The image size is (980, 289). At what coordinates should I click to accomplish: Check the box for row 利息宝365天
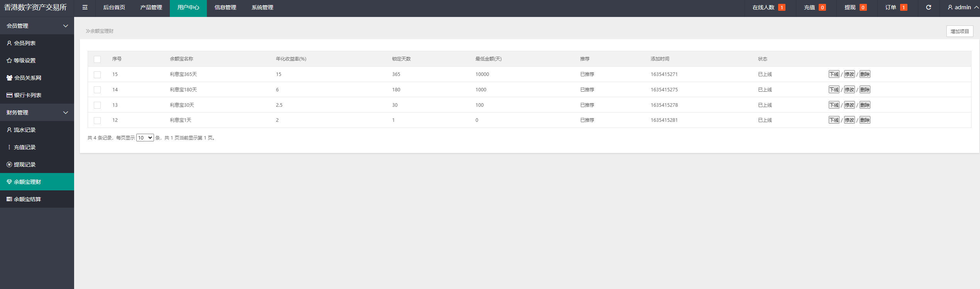[97, 75]
